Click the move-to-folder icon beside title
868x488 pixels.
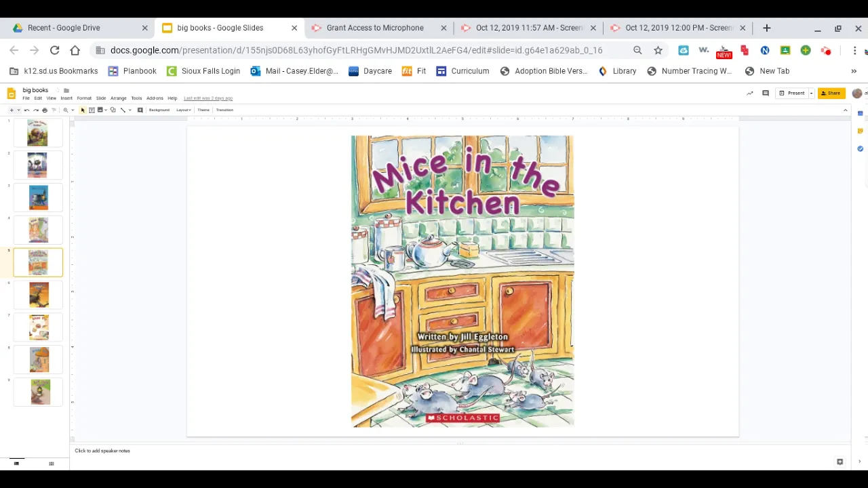[66, 91]
